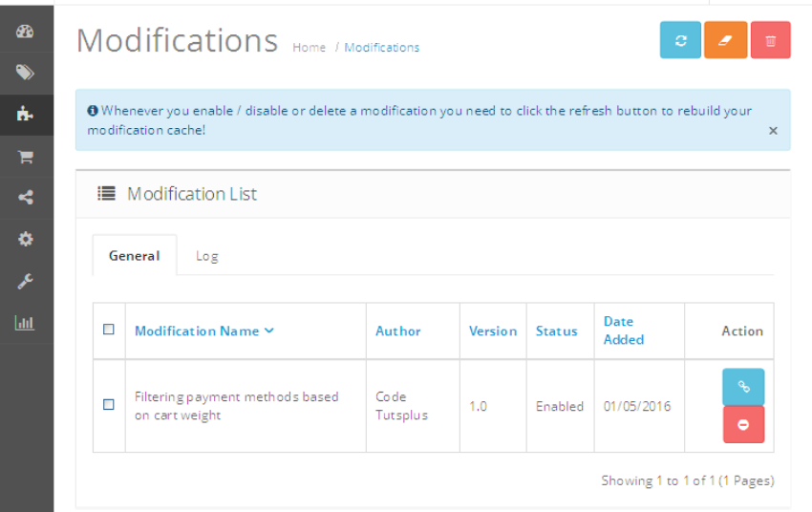Open the Catalog tags sidebar icon
812x512 pixels.
point(25,73)
